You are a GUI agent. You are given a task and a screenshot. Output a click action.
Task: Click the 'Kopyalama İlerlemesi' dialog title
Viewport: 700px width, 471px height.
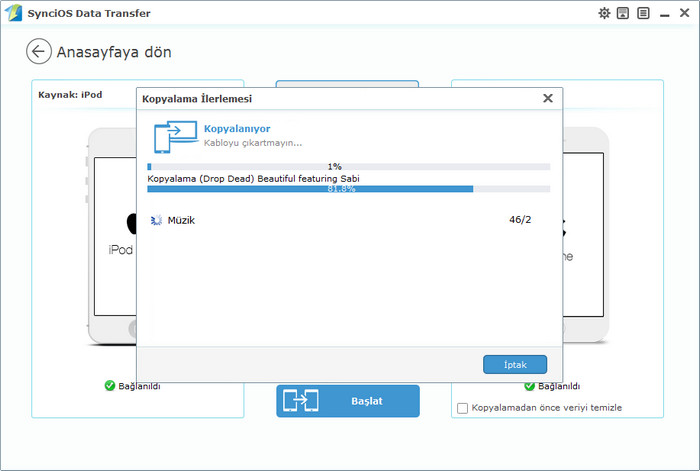197,99
